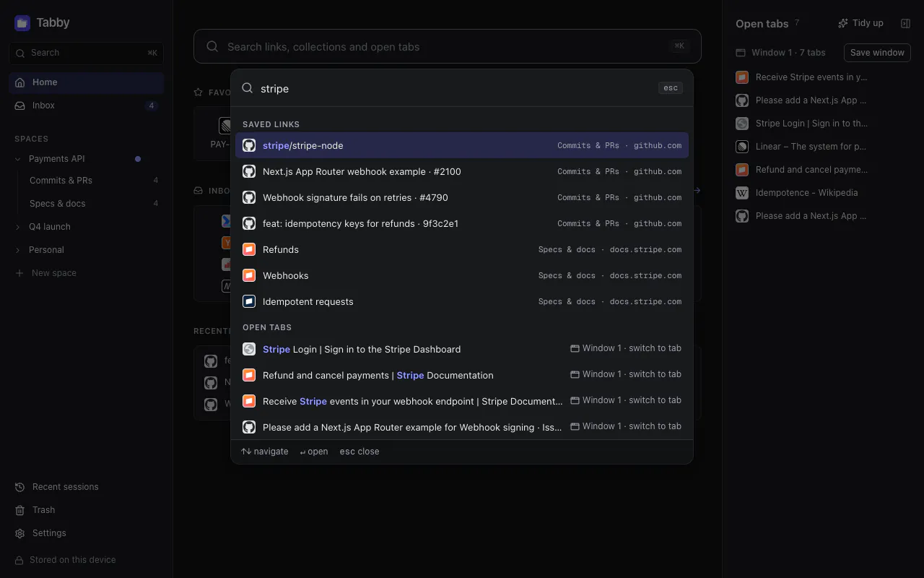
Task: Open 'feat: idempotency keys for refunds' result
Action: click(462, 223)
